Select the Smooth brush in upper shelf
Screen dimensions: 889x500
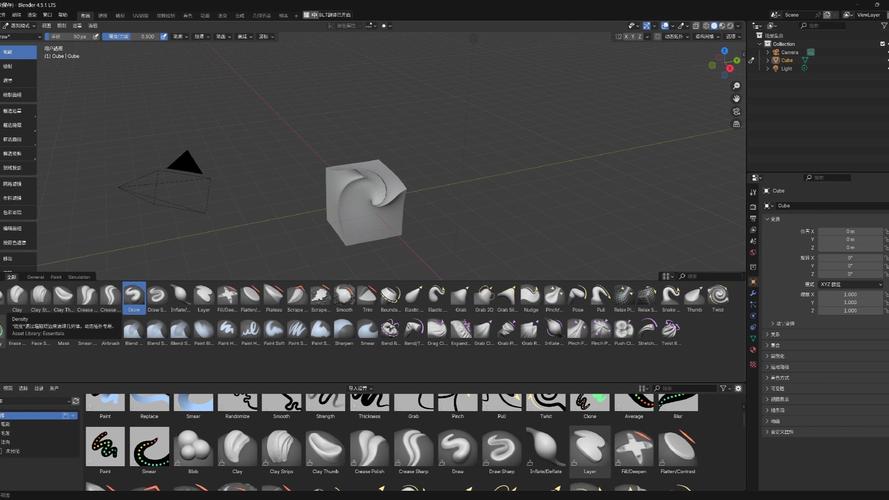coord(344,298)
